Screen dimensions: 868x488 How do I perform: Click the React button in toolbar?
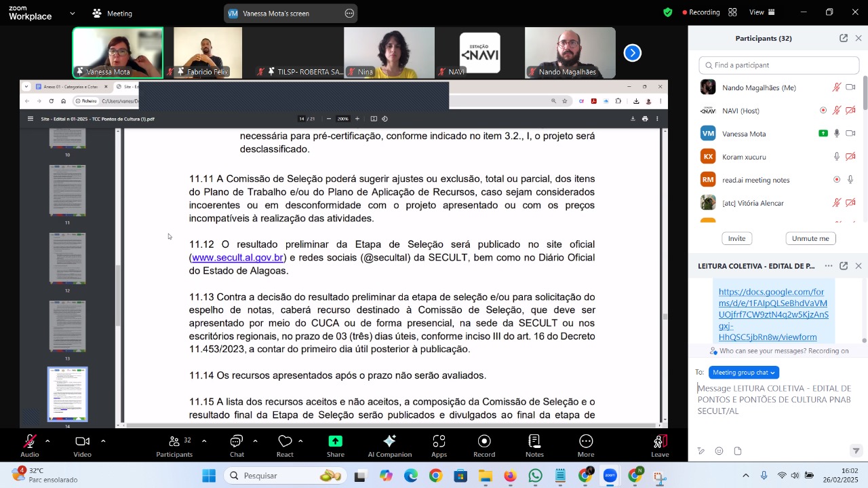[285, 446]
